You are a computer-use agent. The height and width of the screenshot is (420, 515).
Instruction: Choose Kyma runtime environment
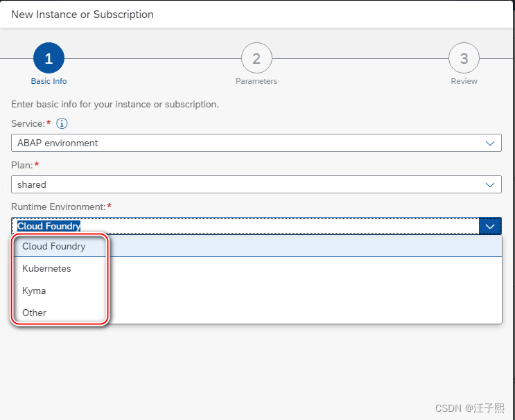click(x=256, y=290)
